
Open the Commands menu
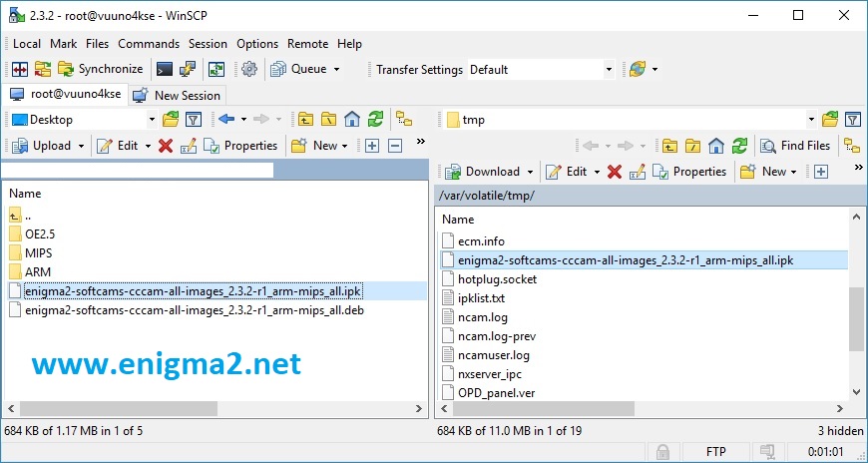coord(149,44)
